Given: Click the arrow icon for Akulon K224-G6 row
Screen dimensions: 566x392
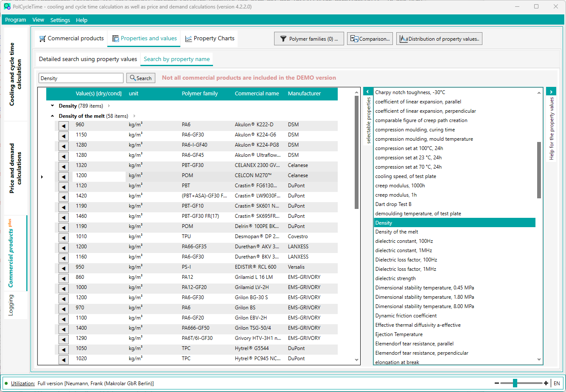Looking at the screenshot, I should (x=64, y=136).
